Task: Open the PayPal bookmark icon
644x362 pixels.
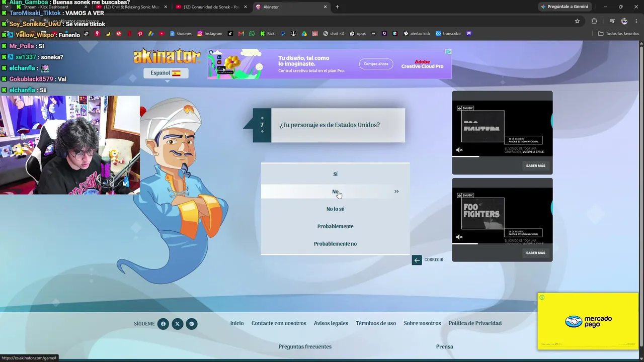Action: click(283, 34)
